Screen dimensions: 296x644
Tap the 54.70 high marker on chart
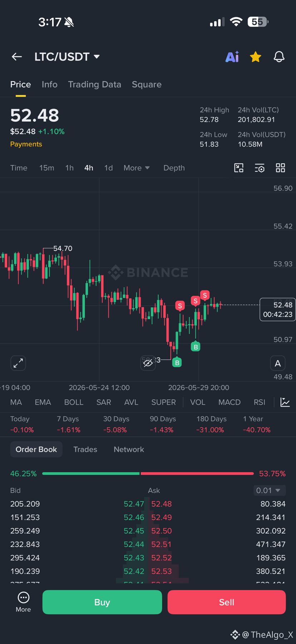point(63,248)
